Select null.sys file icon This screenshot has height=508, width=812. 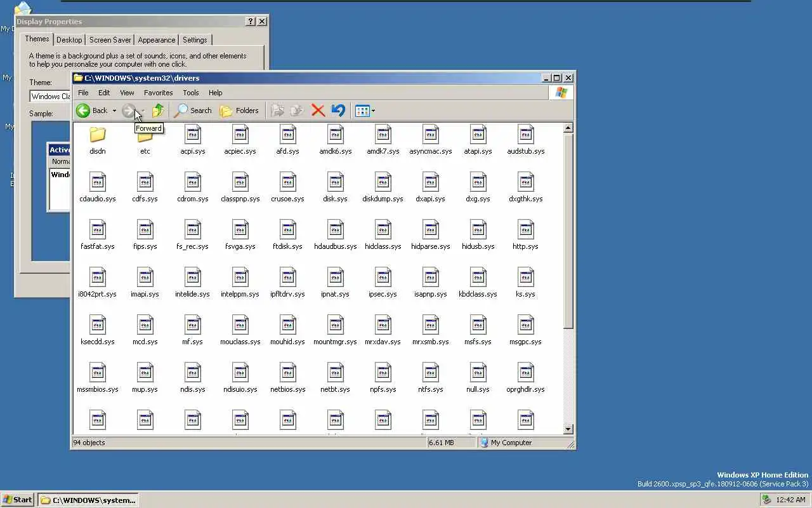(x=478, y=373)
